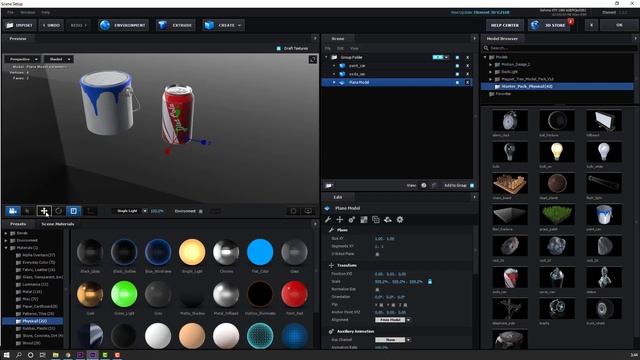640x360 pixels.
Task: Open the File menu in Scene panel
Action: coord(328,49)
